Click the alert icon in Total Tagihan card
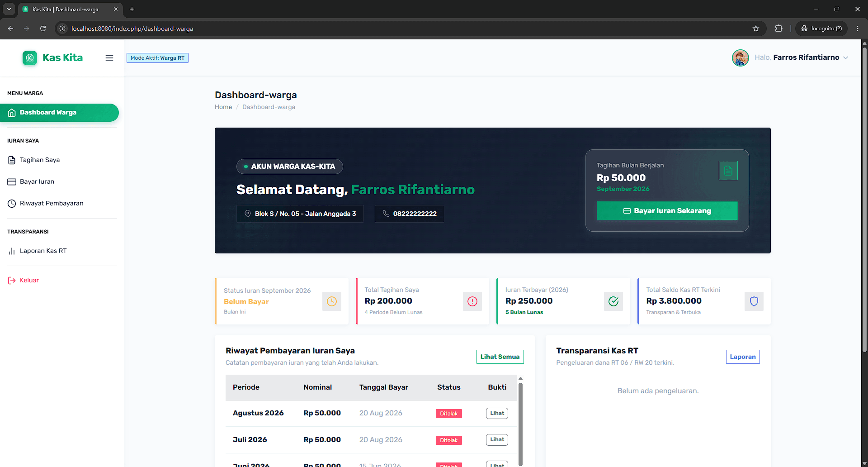The height and width of the screenshot is (467, 868). pos(472,301)
